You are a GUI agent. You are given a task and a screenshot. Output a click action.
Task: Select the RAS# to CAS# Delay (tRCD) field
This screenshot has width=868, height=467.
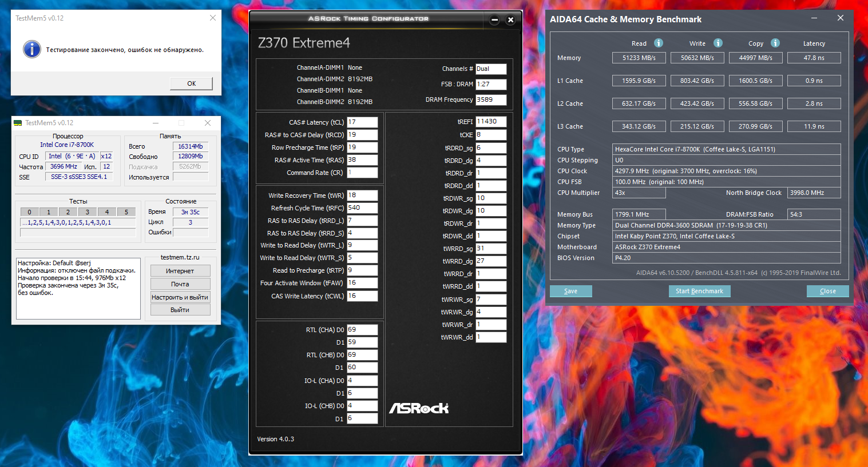coord(362,135)
